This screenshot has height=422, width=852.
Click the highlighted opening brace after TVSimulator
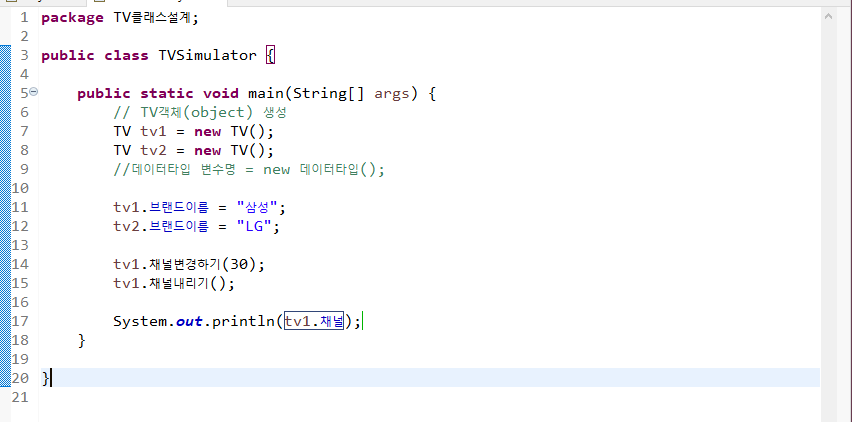coord(271,55)
